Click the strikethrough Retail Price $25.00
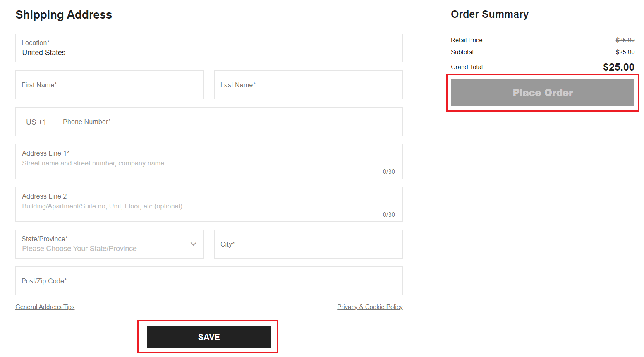Image resolution: width=644 pixels, height=357 pixels. click(x=625, y=40)
